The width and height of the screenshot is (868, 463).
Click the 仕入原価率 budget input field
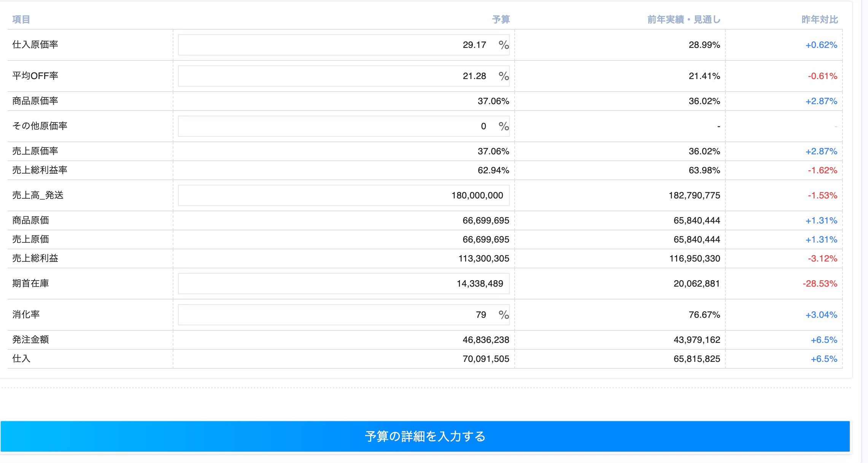[343, 45]
